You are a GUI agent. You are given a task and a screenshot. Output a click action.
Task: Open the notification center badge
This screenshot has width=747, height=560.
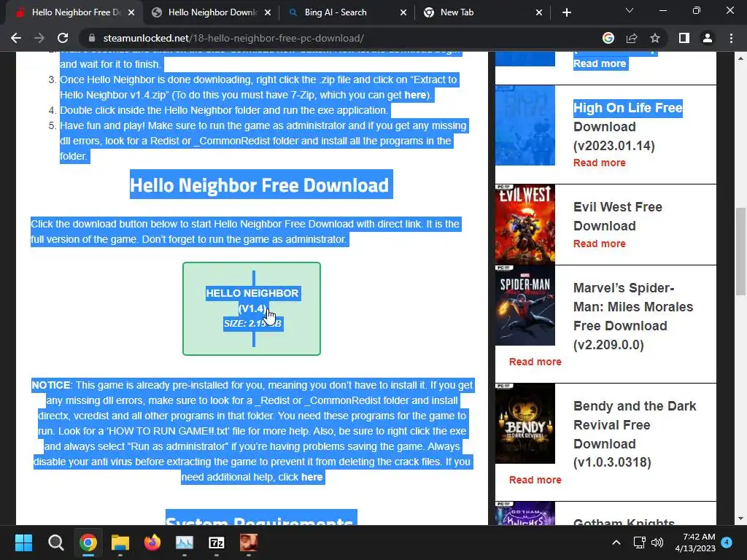click(727, 542)
